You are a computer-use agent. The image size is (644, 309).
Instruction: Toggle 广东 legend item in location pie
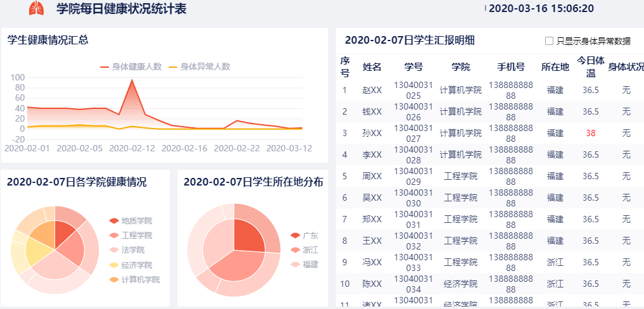(304, 236)
